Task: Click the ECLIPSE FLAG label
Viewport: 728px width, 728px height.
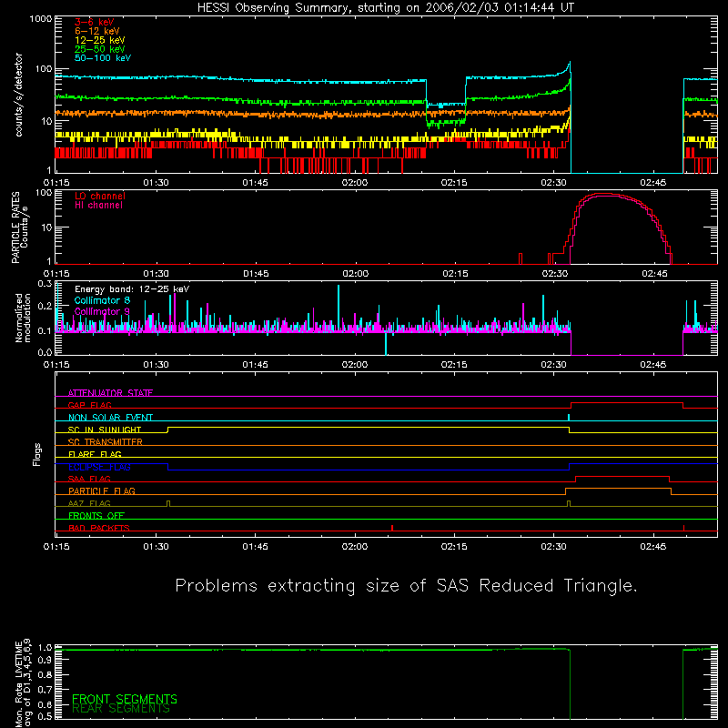Action: [99, 467]
